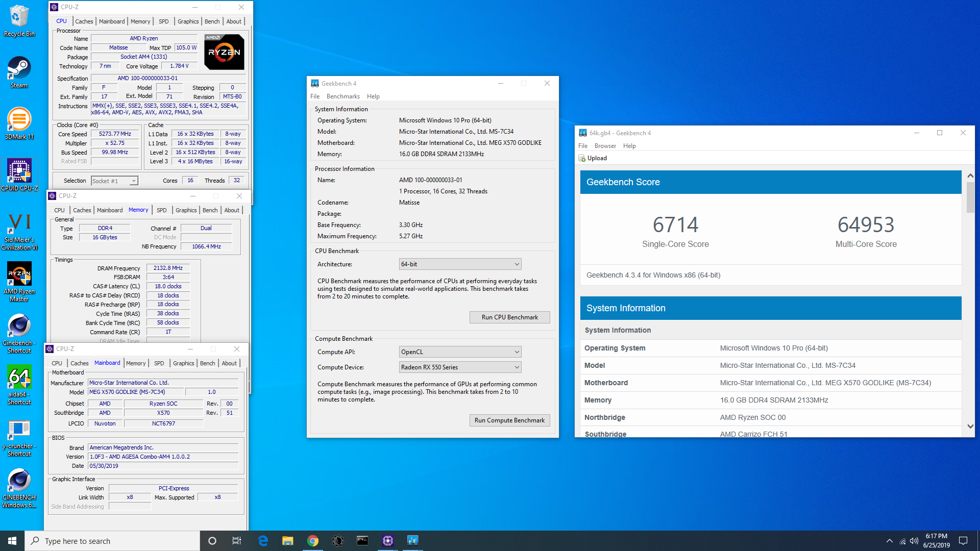This screenshot has height=551, width=980.
Task: Click the Chrome icon in the taskbar
Action: tap(313, 541)
